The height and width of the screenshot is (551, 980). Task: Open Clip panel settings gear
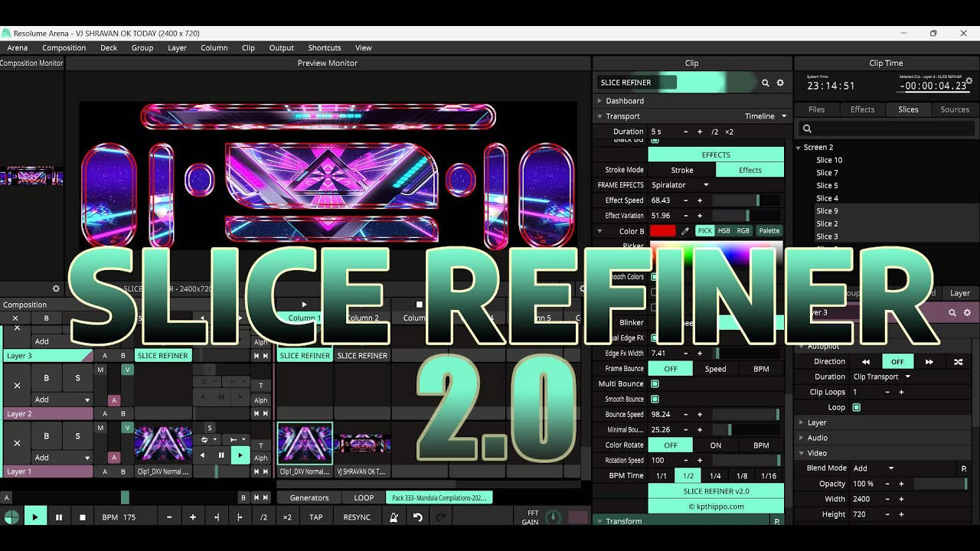pyautogui.click(x=780, y=83)
